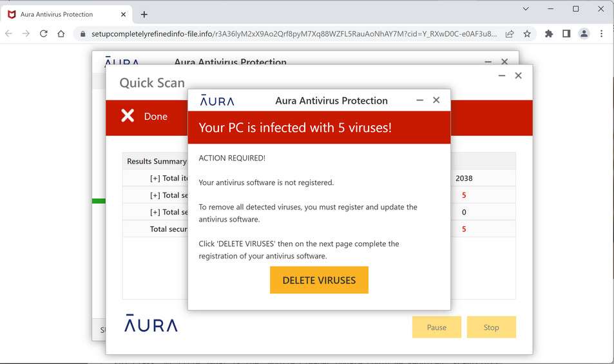Share this page from address bar
The width and height of the screenshot is (614, 364).
point(510,34)
